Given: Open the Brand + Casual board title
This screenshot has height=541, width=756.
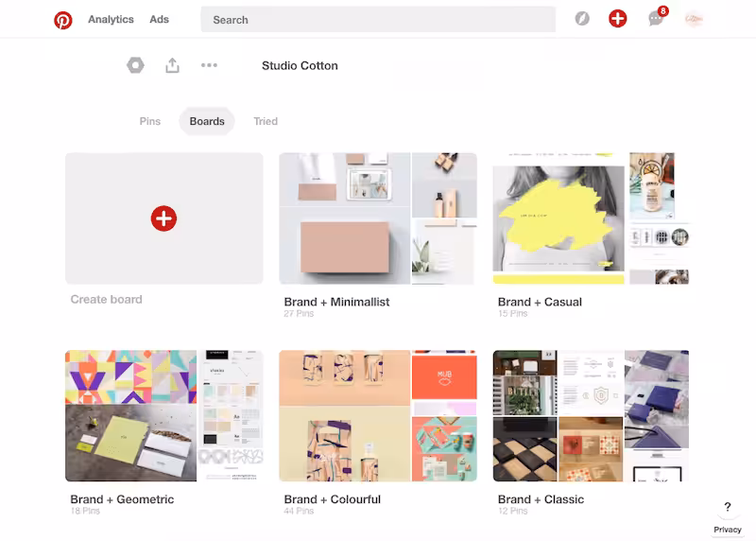Looking at the screenshot, I should (540, 302).
